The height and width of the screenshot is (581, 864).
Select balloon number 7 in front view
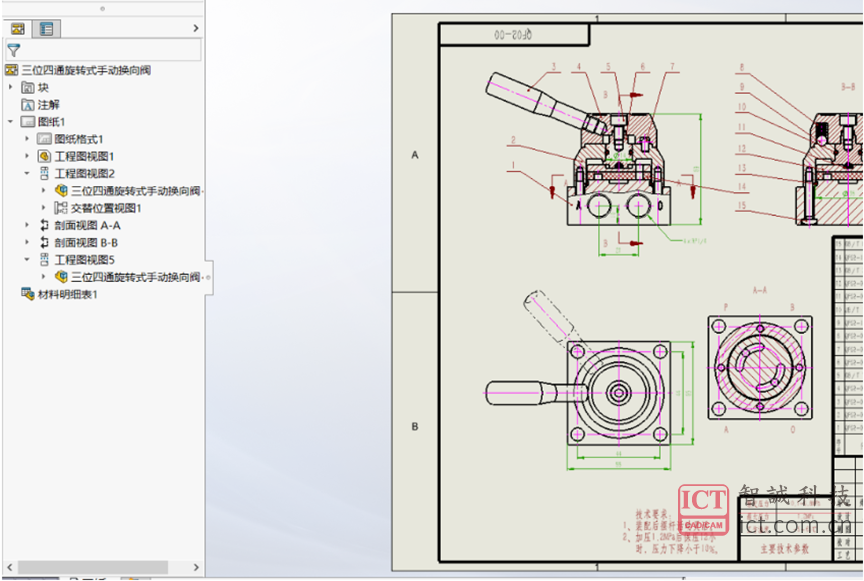pos(672,67)
